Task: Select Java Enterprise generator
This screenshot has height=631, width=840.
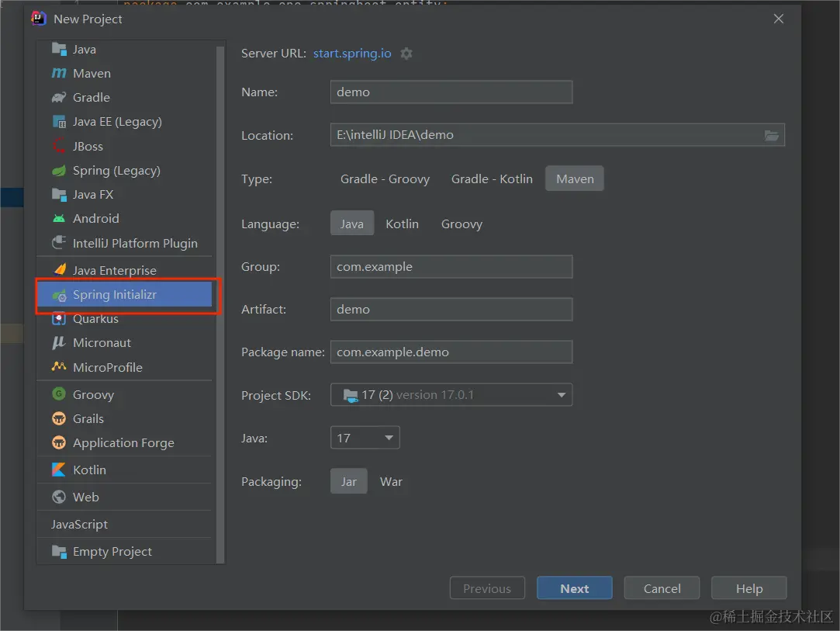Action: point(125,269)
